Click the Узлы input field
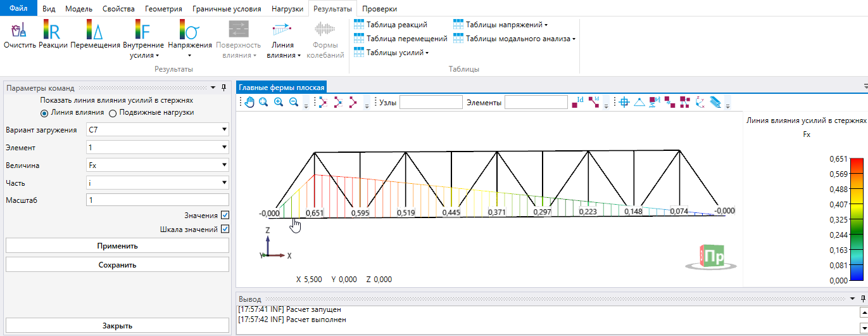The height and width of the screenshot is (336, 868). [x=431, y=102]
